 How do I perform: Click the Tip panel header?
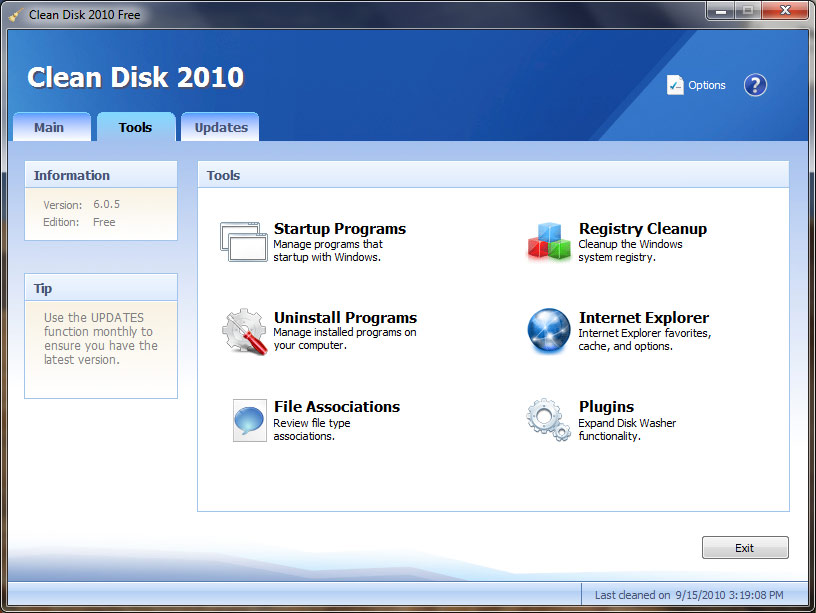coord(101,288)
